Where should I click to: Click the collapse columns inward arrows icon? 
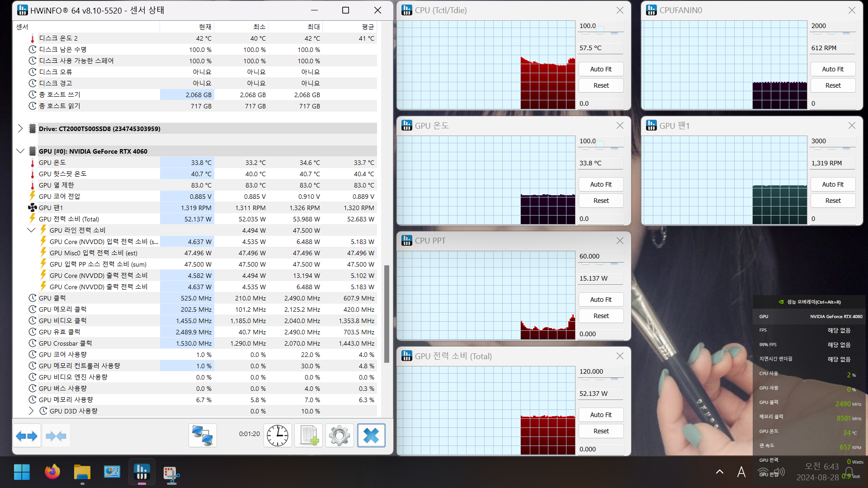[x=56, y=436]
